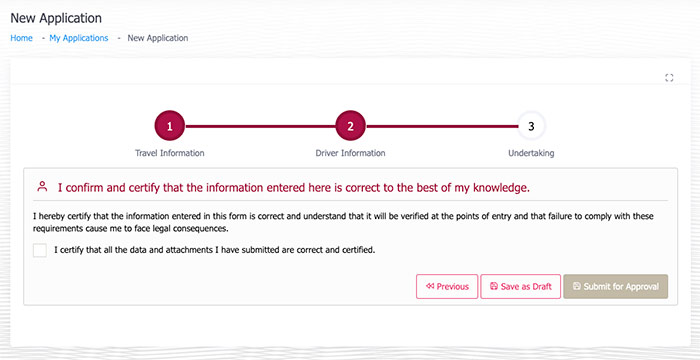The image size is (700, 360).
Task: Click the 'I certify that all the data' label
Action: click(215, 250)
